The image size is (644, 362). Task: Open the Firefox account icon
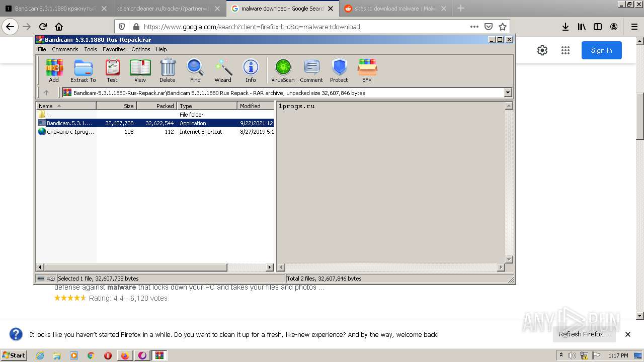(614, 27)
